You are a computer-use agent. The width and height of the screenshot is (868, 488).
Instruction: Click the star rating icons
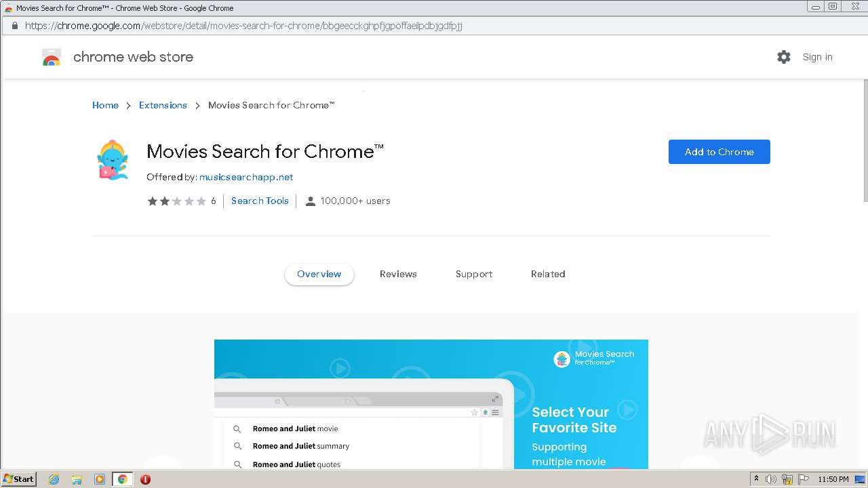pyautogui.click(x=177, y=201)
